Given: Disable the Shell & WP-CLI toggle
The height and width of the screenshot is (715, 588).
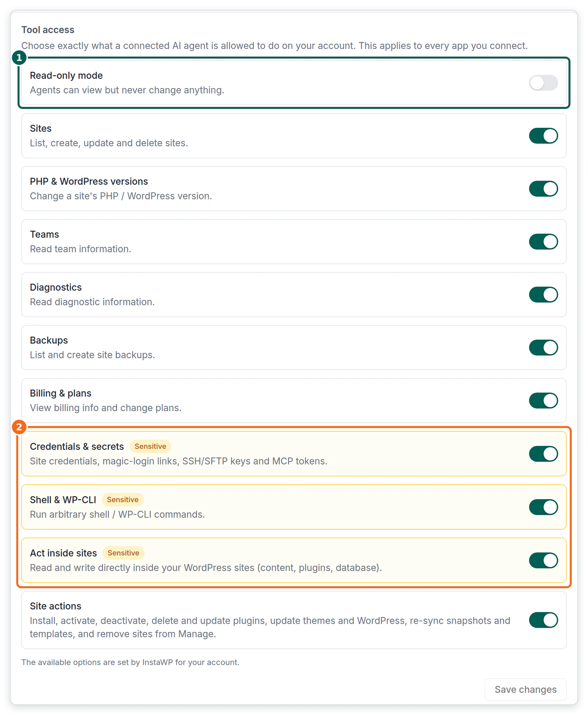Looking at the screenshot, I should (x=543, y=507).
